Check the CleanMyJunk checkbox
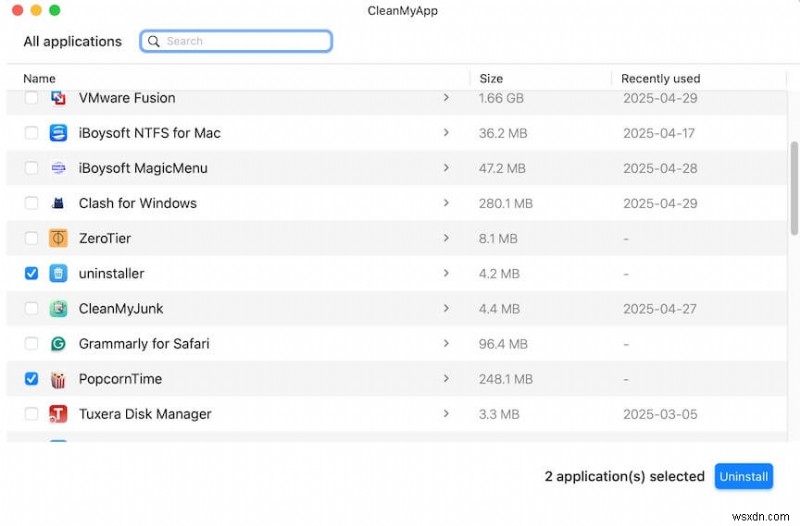The image size is (800, 526). (x=31, y=309)
